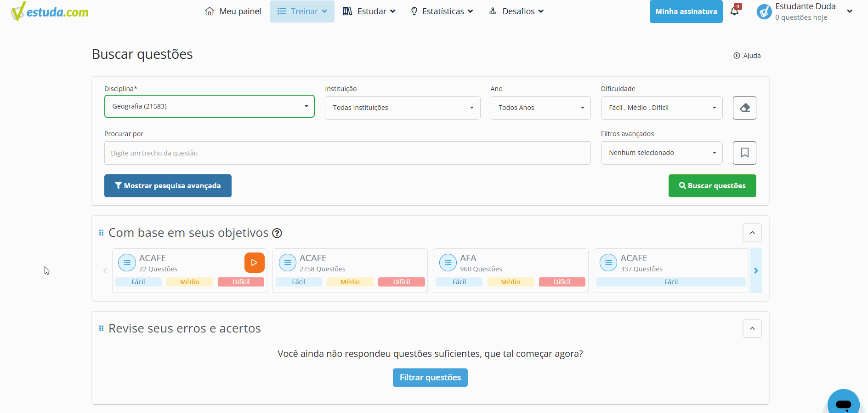Click the bookmark saved-filters icon

coord(744,153)
